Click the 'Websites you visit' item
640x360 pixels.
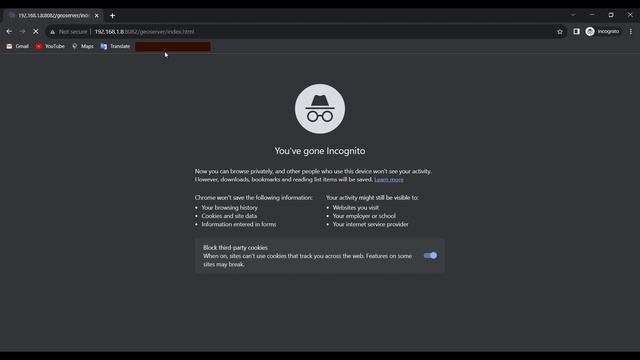[x=356, y=207]
